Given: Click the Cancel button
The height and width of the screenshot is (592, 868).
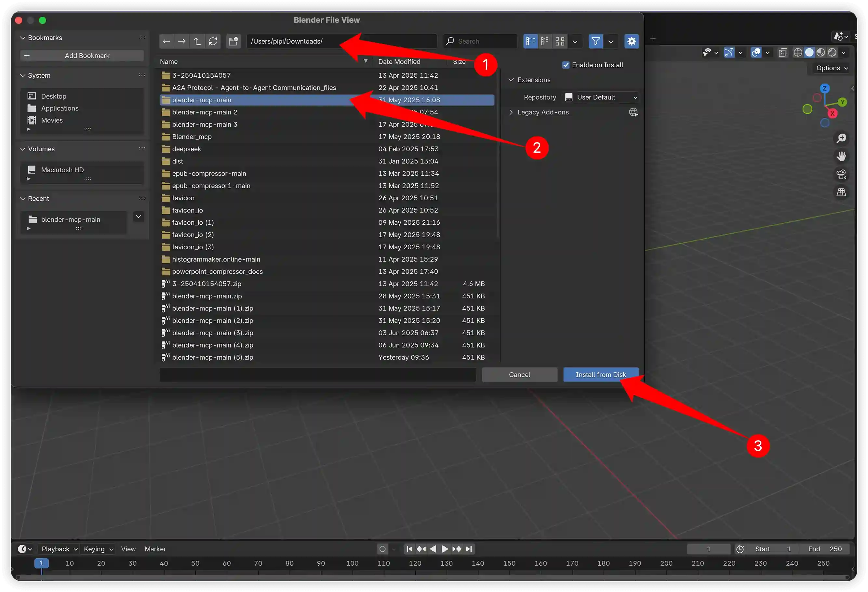Looking at the screenshot, I should click(519, 375).
